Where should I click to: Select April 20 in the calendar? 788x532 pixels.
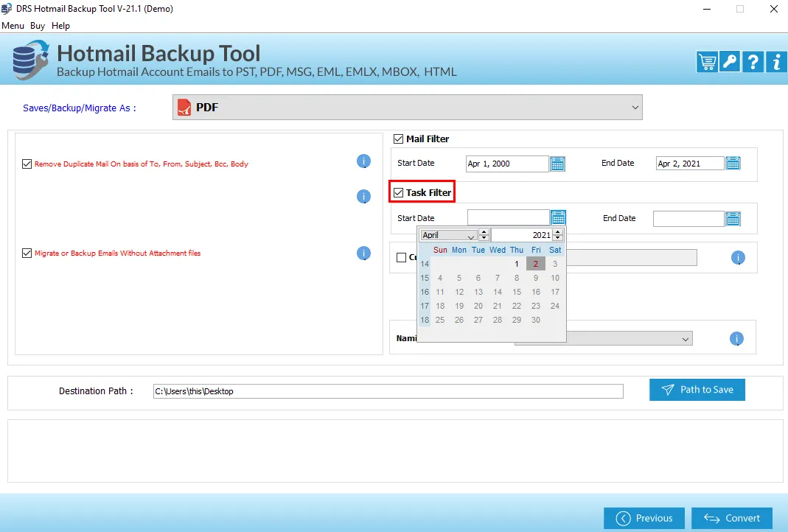coord(478,306)
